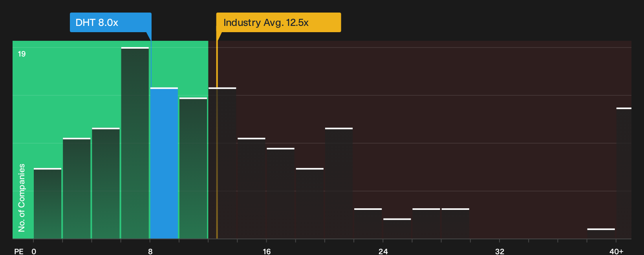Viewport: 644px width, 255px height.
Task: Click the No. of Companies axis label
Action: (x=22, y=197)
